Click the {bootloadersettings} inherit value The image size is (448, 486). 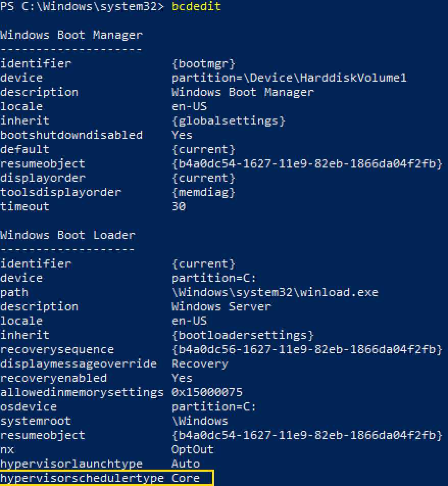point(242,335)
